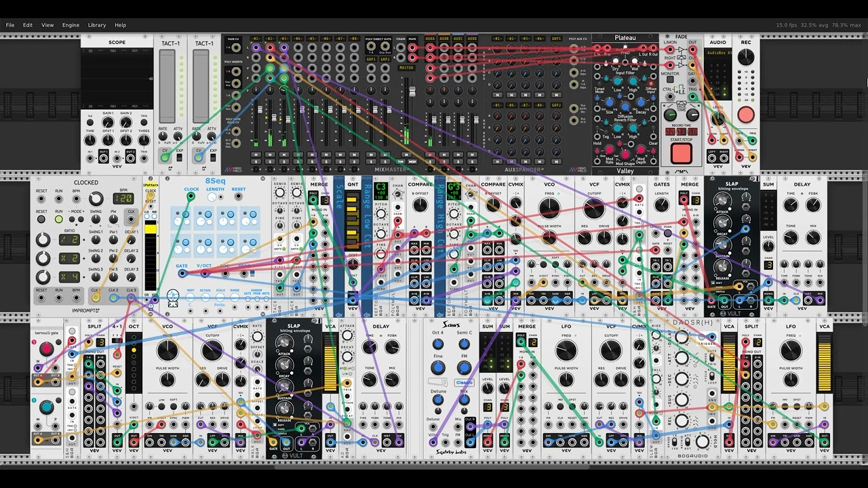Click the LEVEL knob on the AUDIO module
868x488 pixels.
coord(718,119)
